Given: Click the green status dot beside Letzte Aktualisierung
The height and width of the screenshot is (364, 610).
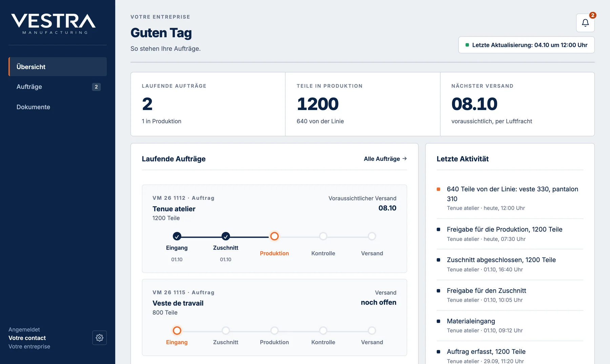Looking at the screenshot, I should (467, 45).
